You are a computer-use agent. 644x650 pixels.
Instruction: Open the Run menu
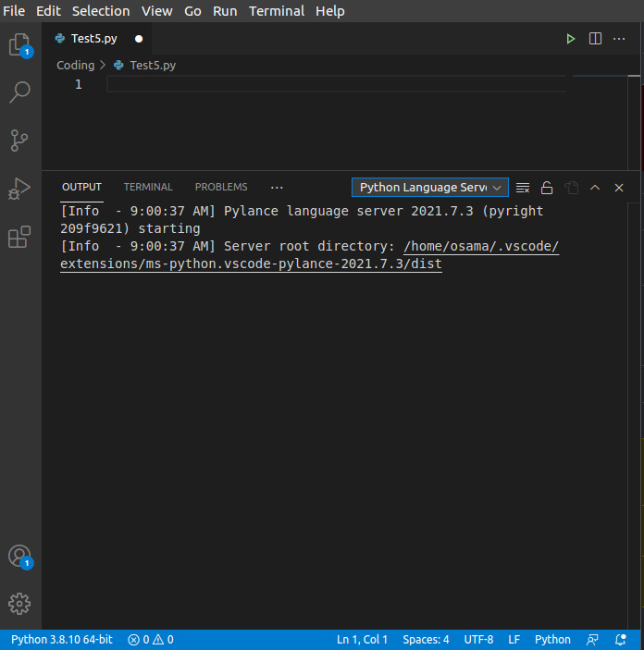coord(225,11)
